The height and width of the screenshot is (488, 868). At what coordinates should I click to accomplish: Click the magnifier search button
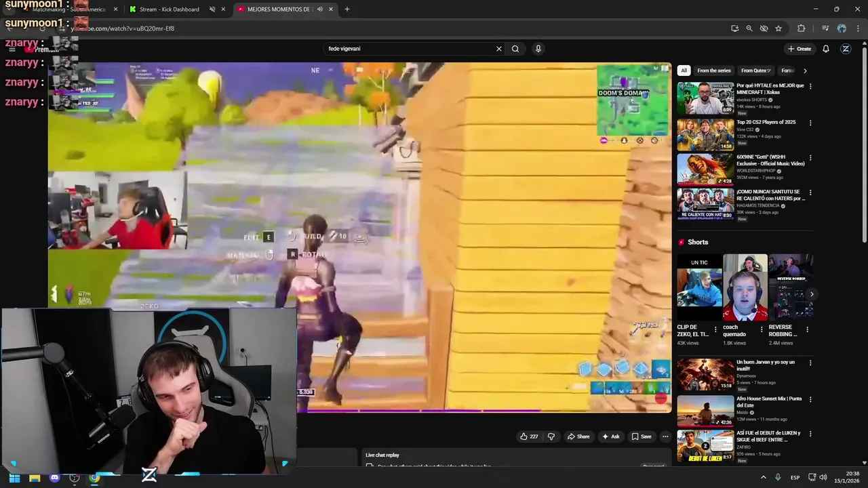(x=515, y=49)
